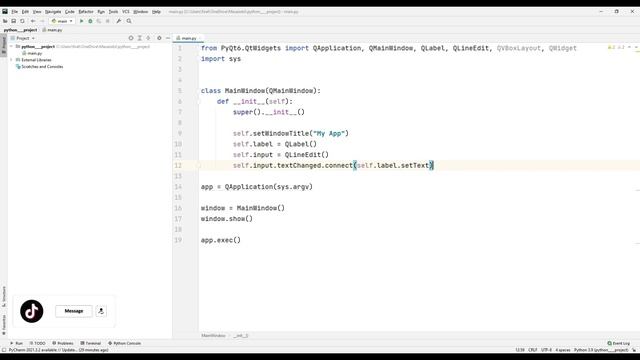The height and width of the screenshot is (360, 640).
Task: Open the TODO tool window tab
Action: 37,343
